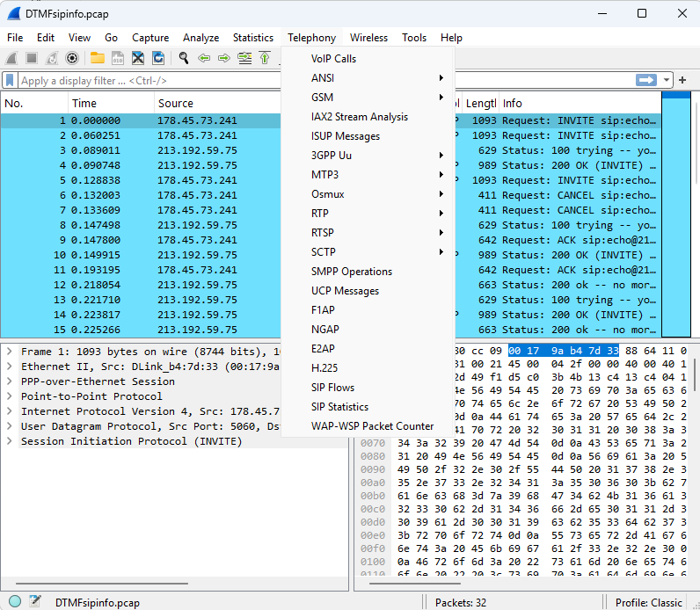Click the find packet magnifier icon
Screen dimensions: 700x610
click(x=184, y=58)
